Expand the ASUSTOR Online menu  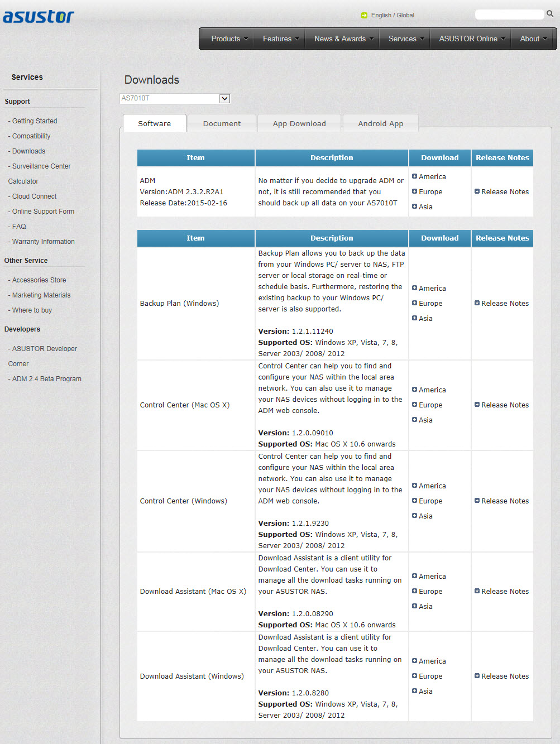pos(472,39)
